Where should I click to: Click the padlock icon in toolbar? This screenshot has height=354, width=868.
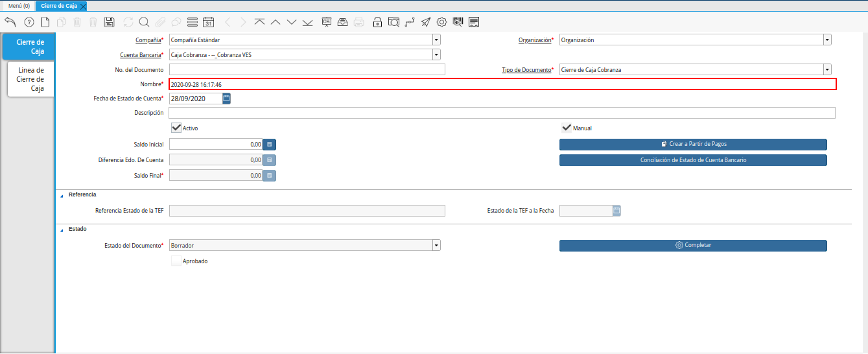point(377,22)
